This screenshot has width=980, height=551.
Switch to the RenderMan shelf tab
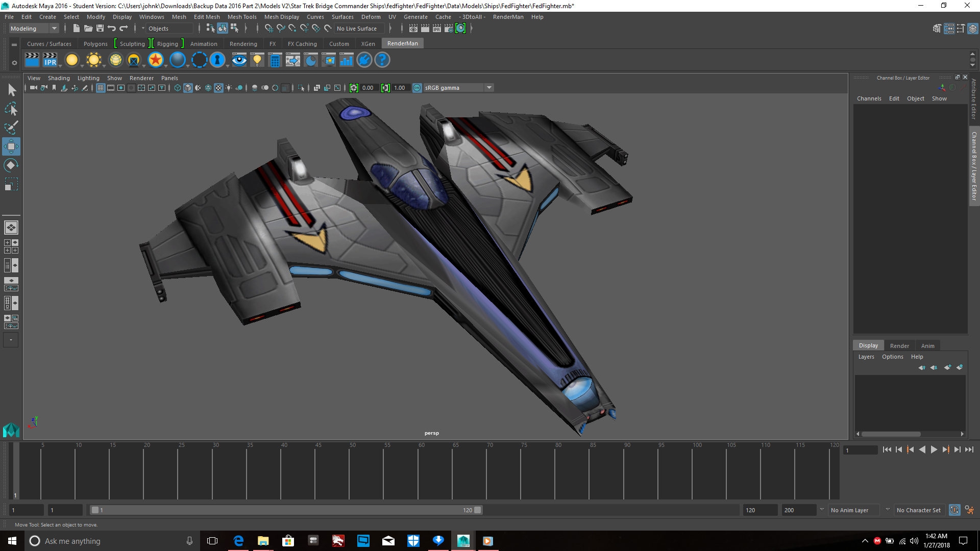pos(402,43)
